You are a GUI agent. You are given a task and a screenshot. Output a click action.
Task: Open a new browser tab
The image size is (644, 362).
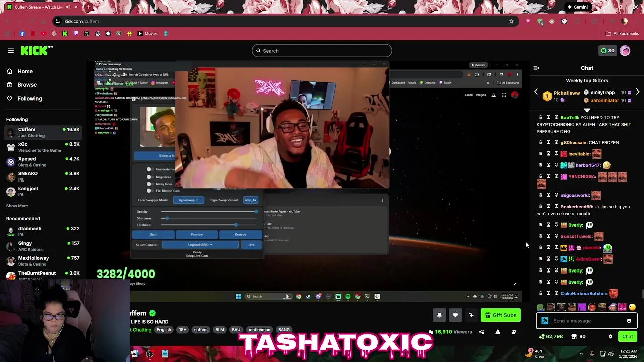(89, 7)
